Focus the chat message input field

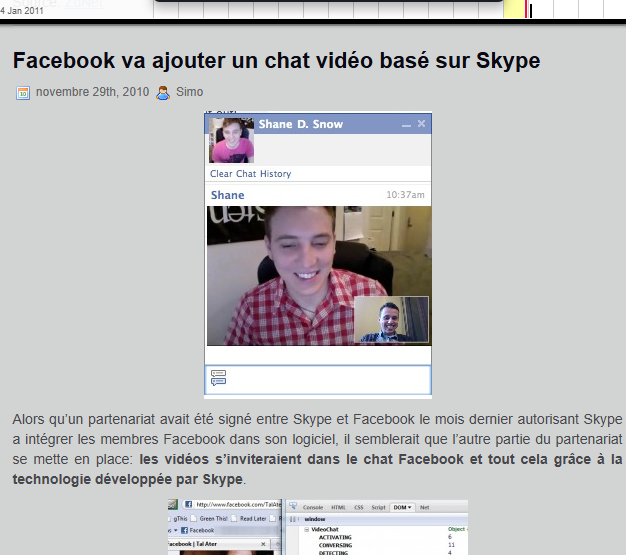click(318, 380)
